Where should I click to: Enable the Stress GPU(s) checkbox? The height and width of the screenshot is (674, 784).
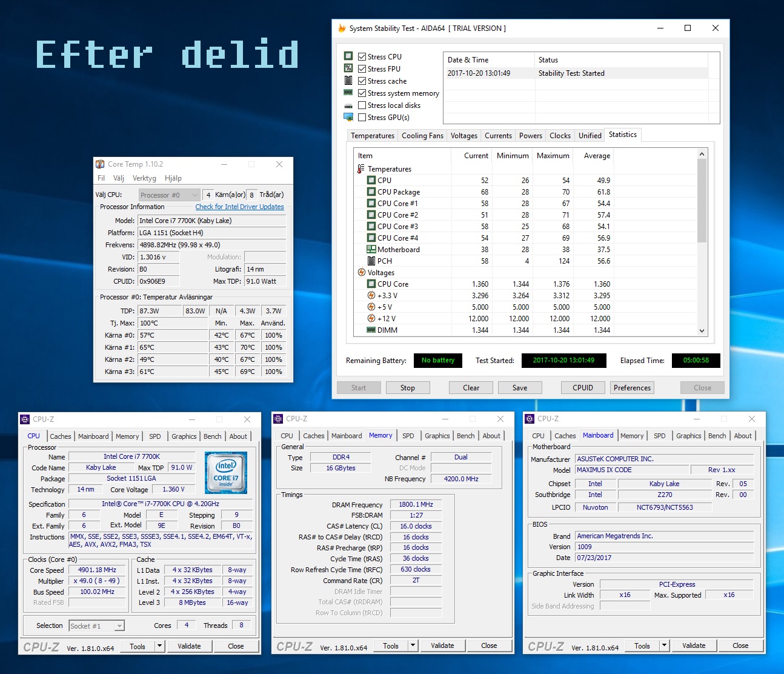pyautogui.click(x=362, y=117)
